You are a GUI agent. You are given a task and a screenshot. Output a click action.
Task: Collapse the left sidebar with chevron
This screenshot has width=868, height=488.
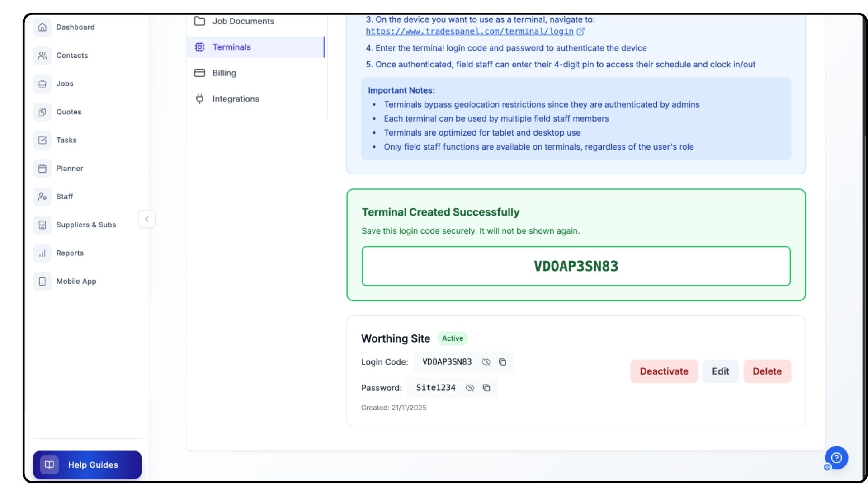tap(146, 219)
